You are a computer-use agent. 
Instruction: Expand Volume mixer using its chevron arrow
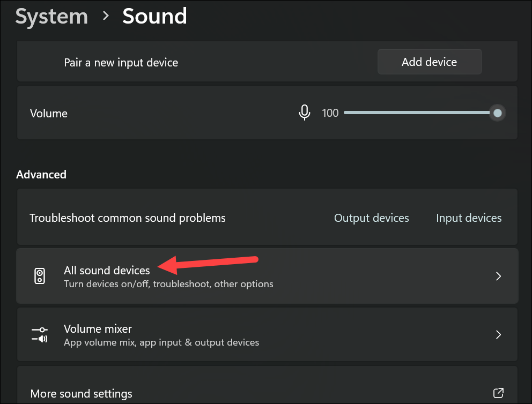(x=498, y=334)
